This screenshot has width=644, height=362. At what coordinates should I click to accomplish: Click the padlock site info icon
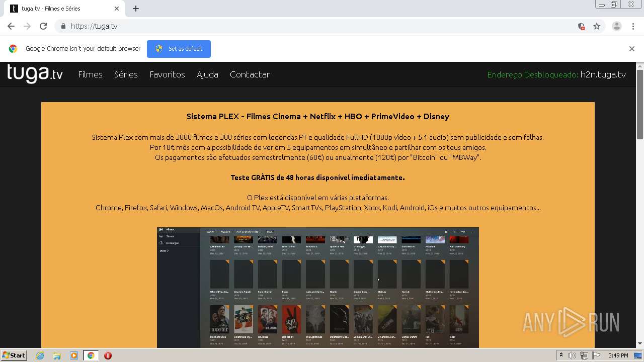63,26
